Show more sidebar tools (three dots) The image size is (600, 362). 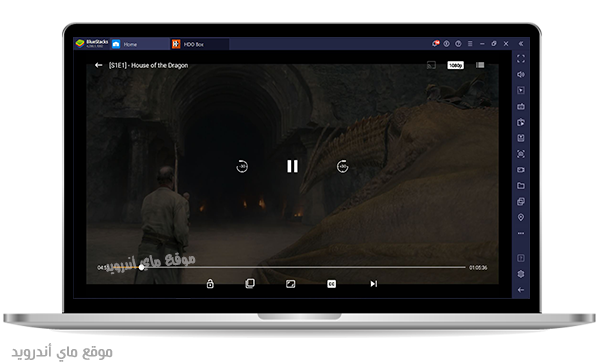[521, 233]
